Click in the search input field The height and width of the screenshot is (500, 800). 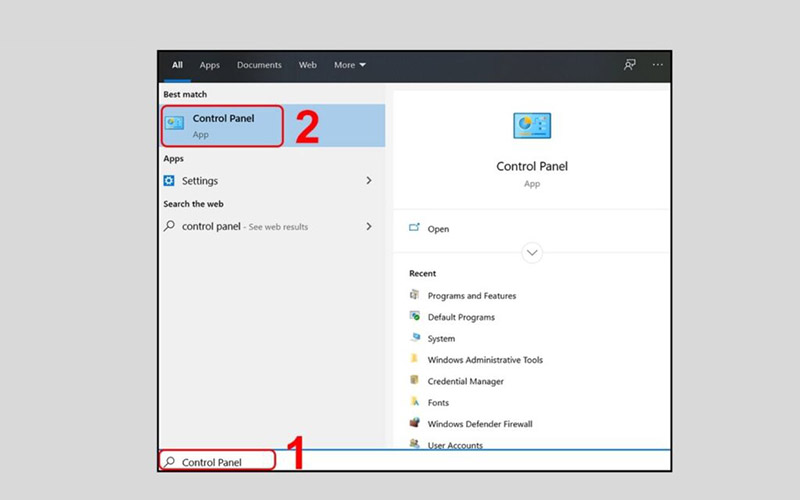[x=414, y=461]
